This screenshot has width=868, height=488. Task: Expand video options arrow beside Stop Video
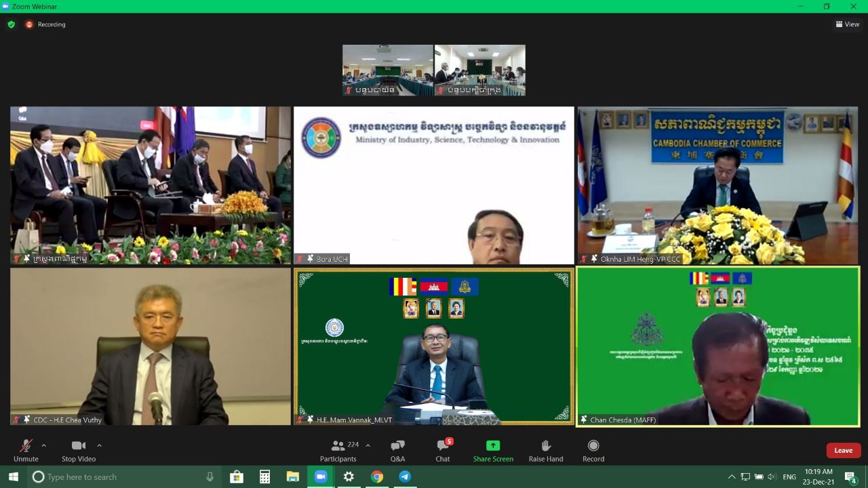(x=99, y=445)
